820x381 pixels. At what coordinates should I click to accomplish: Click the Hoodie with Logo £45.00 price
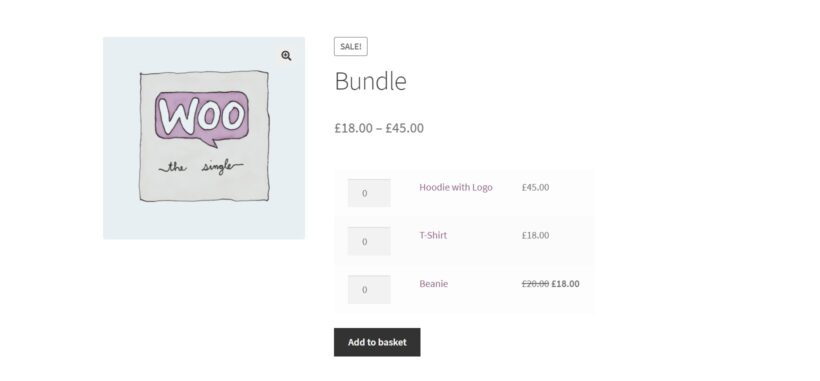pos(536,187)
